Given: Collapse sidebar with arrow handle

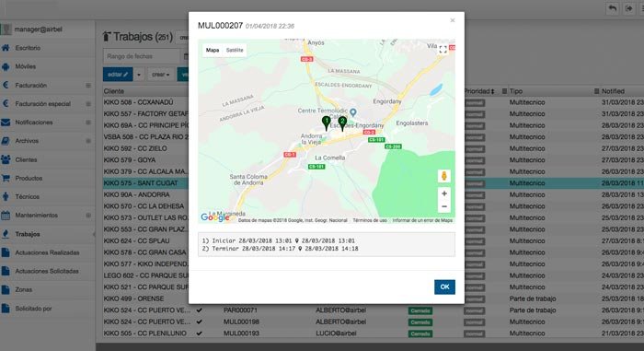Looking at the screenshot, I should click(x=94, y=234).
